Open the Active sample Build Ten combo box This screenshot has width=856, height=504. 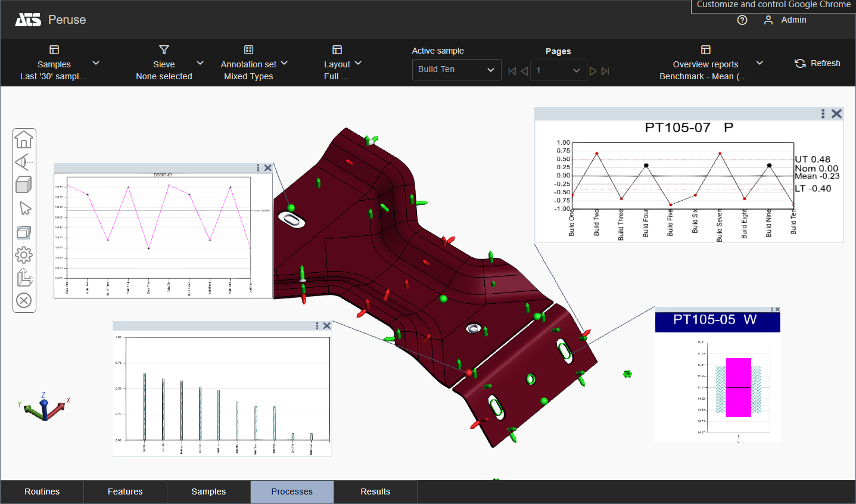456,70
